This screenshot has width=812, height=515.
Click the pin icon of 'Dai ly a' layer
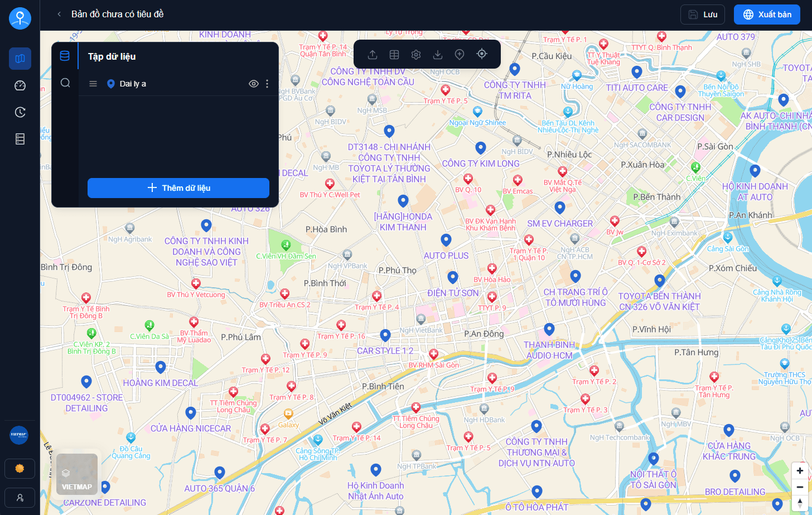click(x=110, y=84)
